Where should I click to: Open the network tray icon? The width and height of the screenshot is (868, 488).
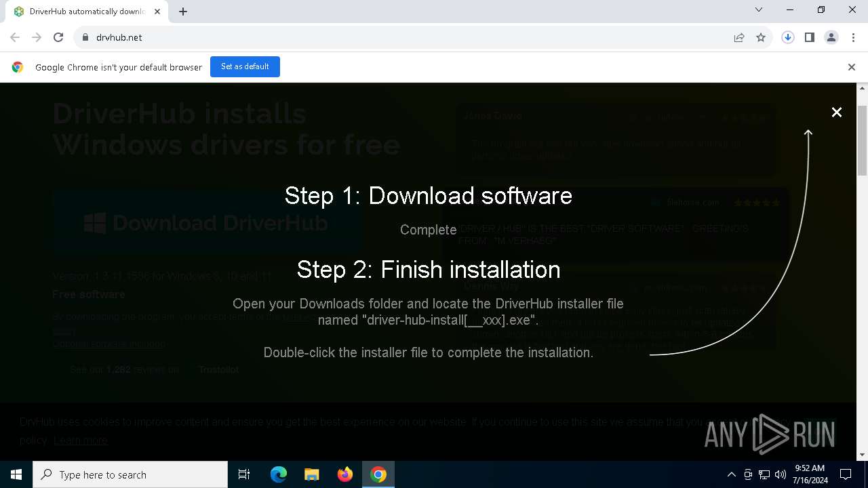(764, 474)
